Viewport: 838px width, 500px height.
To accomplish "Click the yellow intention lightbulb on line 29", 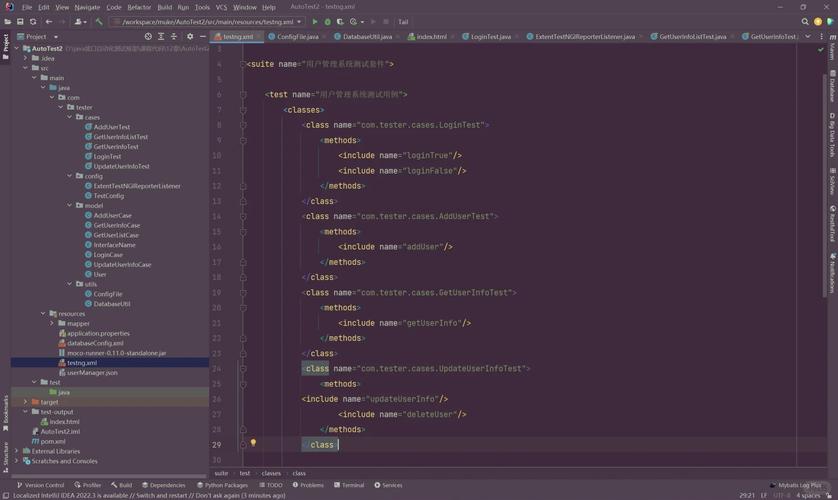I will pyautogui.click(x=253, y=443).
